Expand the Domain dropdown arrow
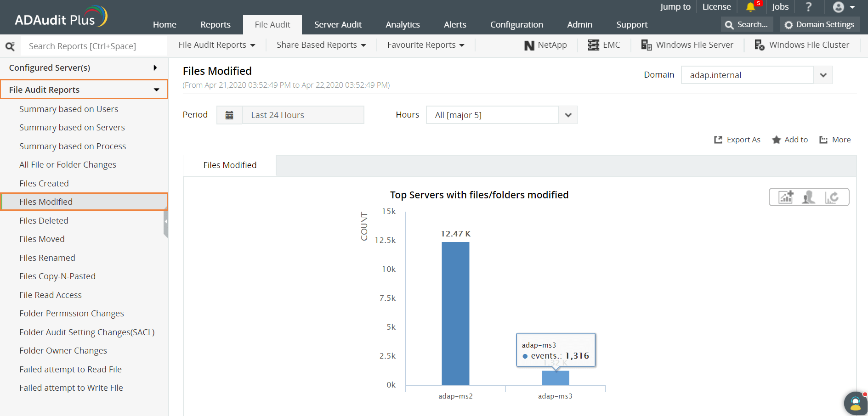The height and width of the screenshot is (416, 868). (x=823, y=75)
